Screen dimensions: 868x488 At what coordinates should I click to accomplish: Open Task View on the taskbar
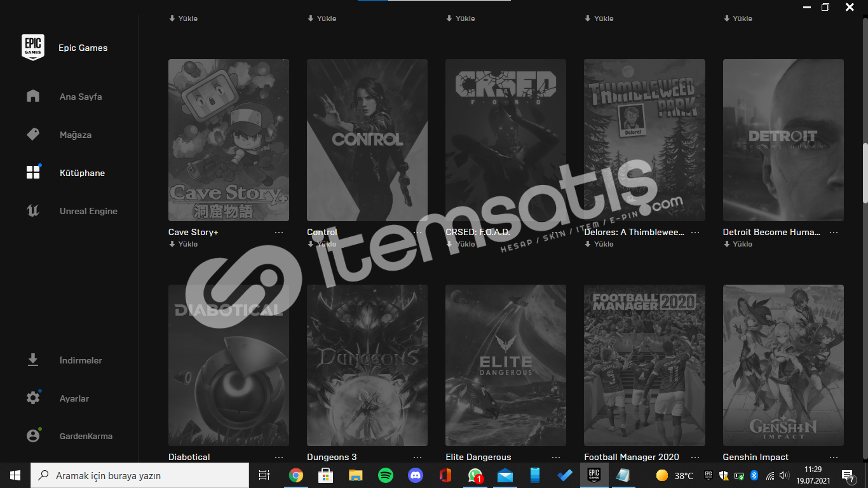coord(264,475)
